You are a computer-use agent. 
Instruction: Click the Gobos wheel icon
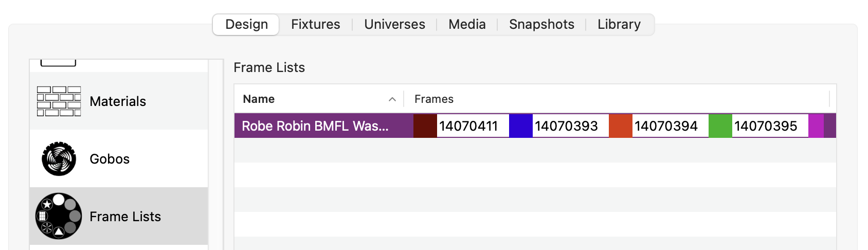pyautogui.click(x=59, y=159)
